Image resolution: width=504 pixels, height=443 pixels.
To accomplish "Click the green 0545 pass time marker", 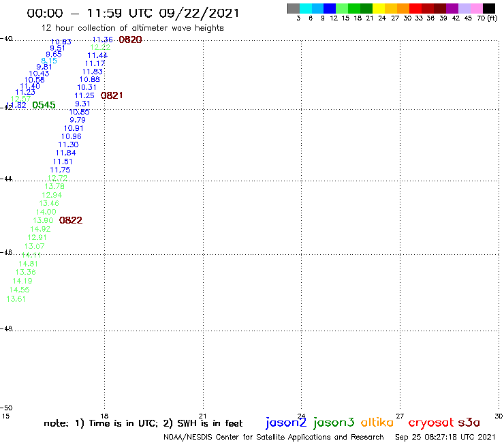I will (44, 105).
